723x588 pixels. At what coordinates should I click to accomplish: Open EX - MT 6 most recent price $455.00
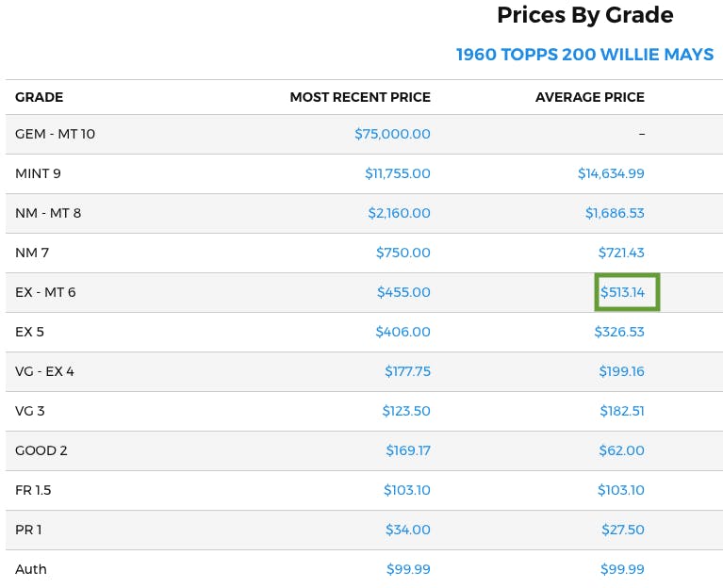403,292
